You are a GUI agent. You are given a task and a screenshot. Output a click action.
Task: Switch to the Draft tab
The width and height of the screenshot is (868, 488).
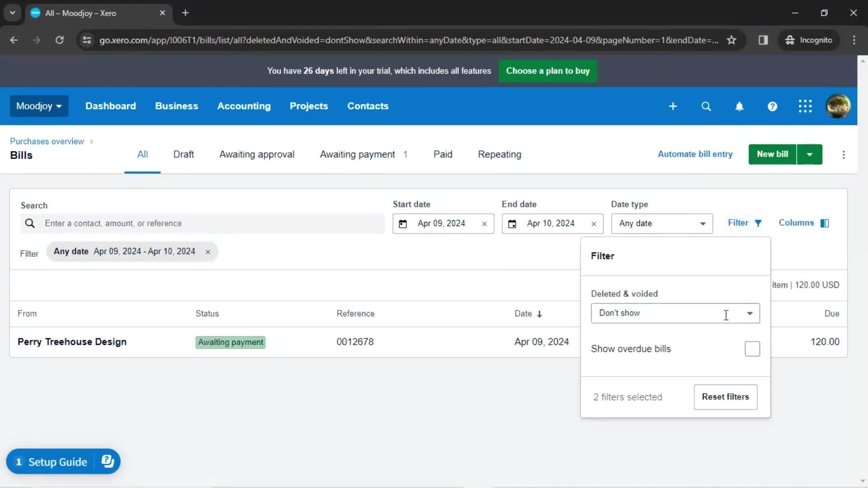tap(184, 155)
